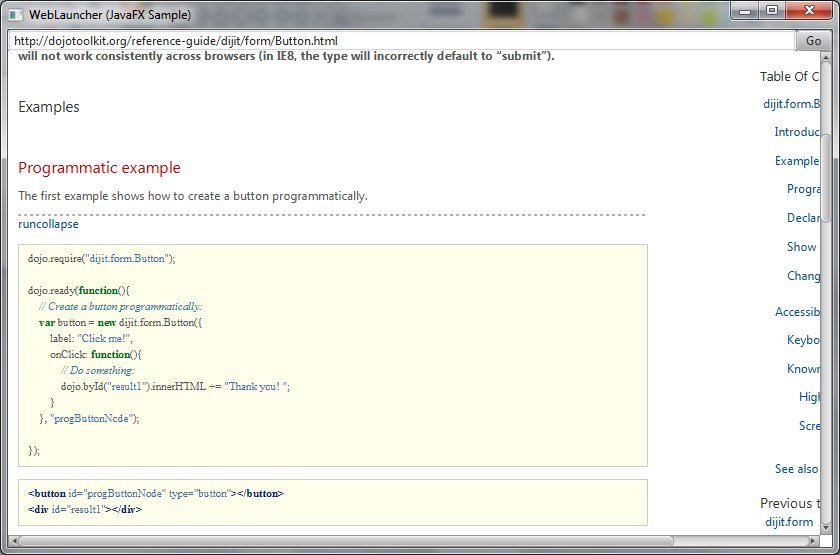Select the Known… sidebar link
The height and width of the screenshot is (555, 840).
pos(803,369)
